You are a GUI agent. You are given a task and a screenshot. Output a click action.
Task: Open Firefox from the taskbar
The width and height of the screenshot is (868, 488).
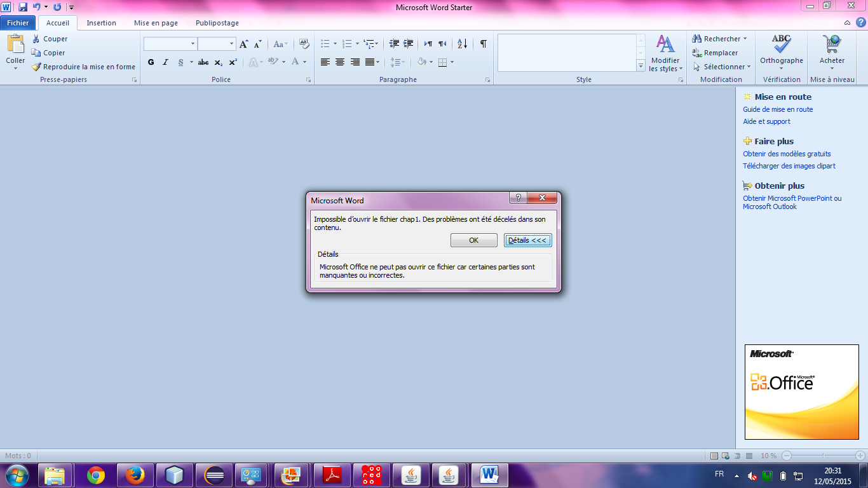[x=135, y=475]
